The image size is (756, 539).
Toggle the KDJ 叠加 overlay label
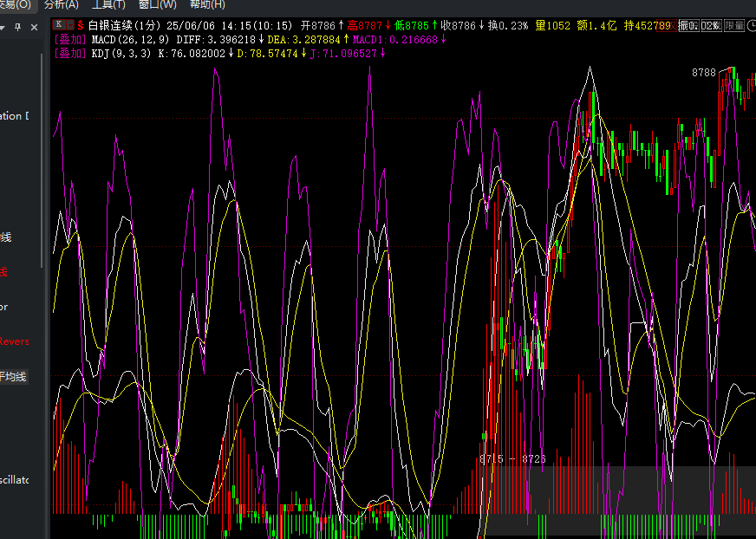tap(70, 54)
